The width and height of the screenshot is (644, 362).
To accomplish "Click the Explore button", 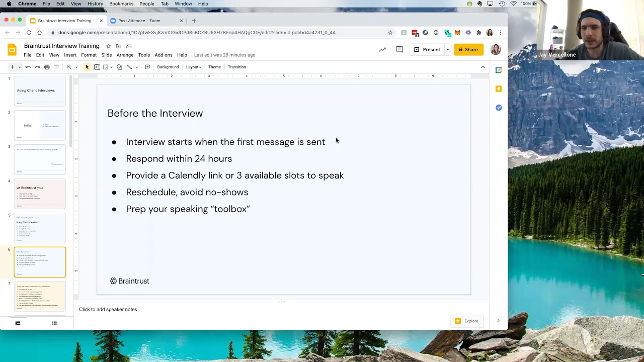I will pos(466,321).
